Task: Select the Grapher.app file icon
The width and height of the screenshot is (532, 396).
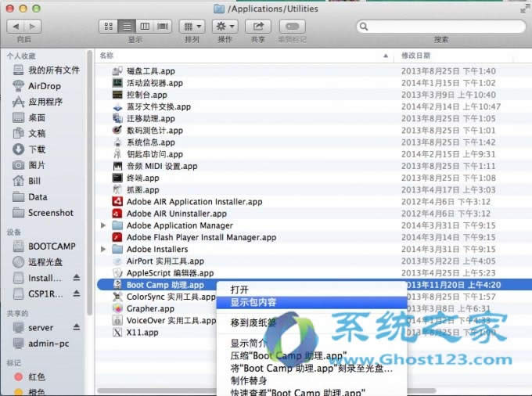Action: click(x=117, y=308)
